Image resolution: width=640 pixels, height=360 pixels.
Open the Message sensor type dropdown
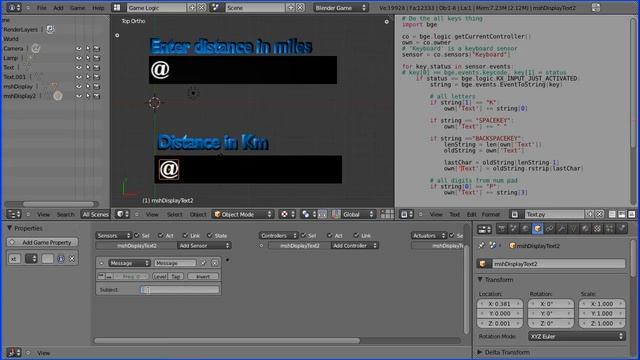coord(129,263)
